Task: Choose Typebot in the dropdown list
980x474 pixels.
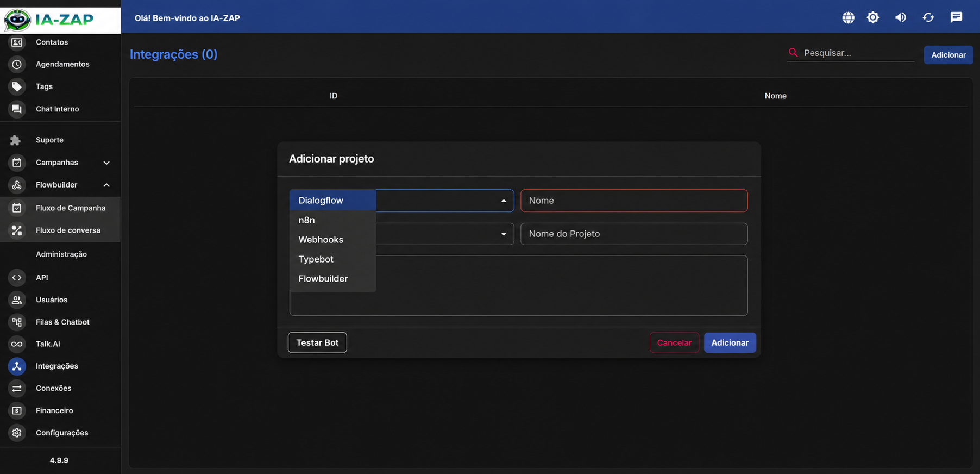Action: 332,259
